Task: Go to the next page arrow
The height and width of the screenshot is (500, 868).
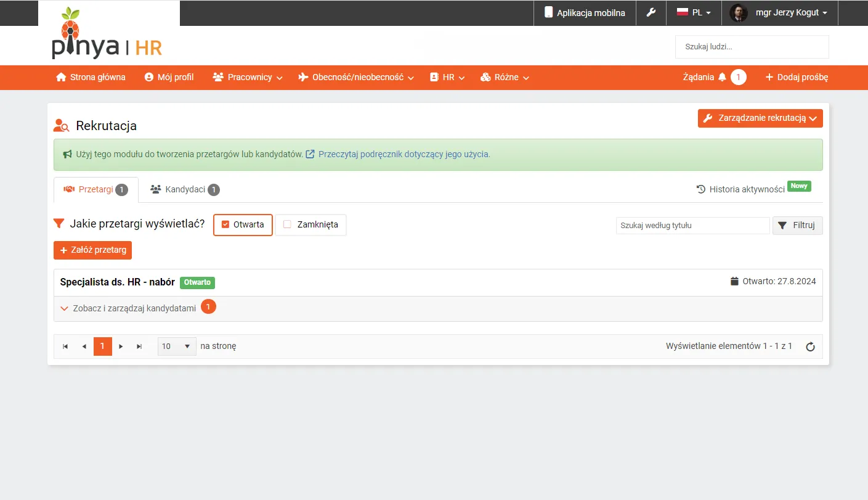Action: pos(121,346)
